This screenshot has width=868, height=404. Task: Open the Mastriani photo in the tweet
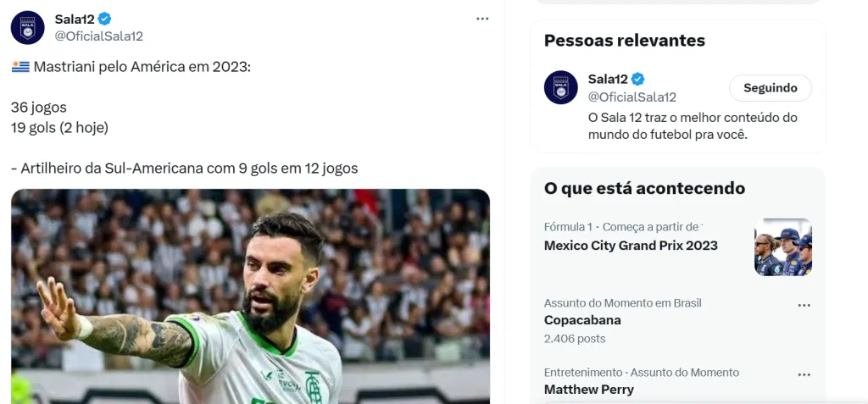[x=250, y=296]
